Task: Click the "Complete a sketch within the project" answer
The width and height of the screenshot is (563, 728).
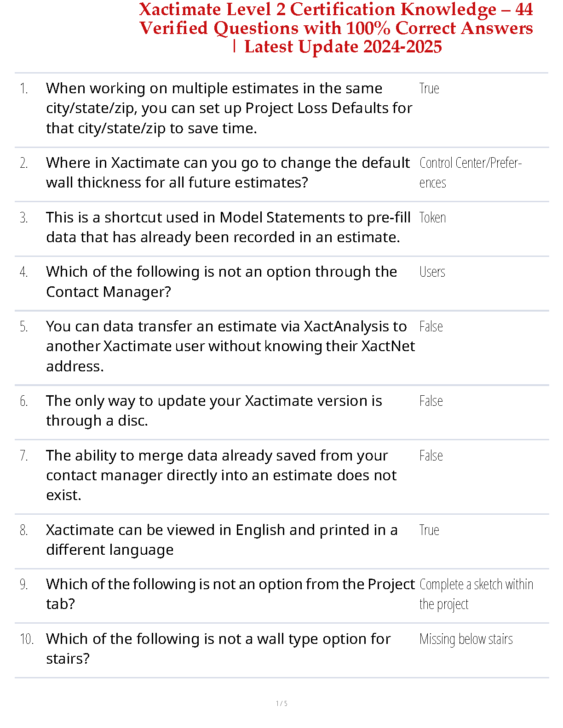Action: [476, 594]
